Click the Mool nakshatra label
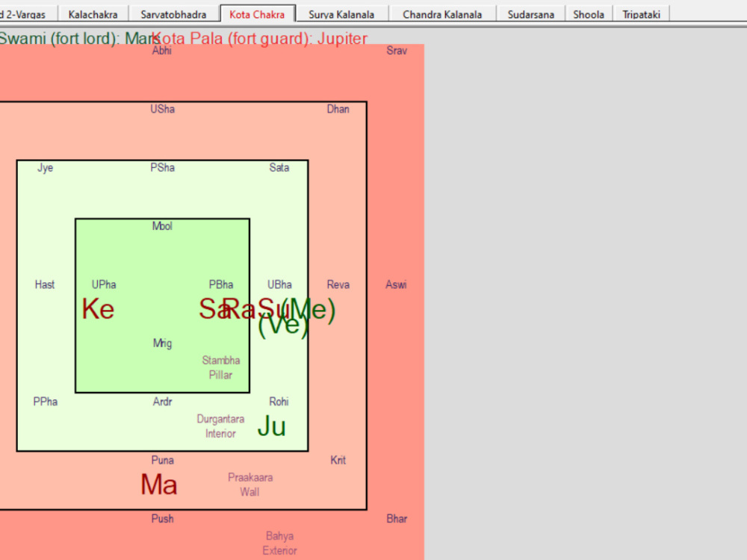Image resolution: width=747 pixels, height=560 pixels. [x=162, y=226]
